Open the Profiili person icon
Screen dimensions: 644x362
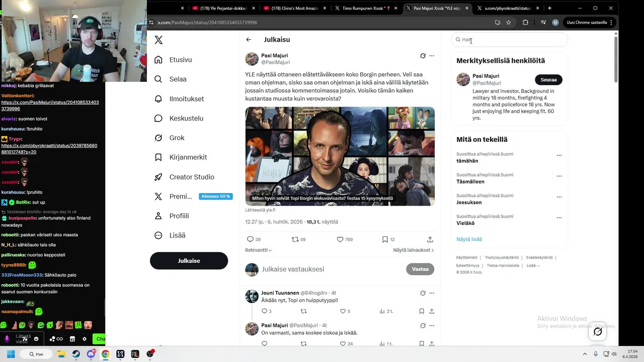[x=158, y=216]
